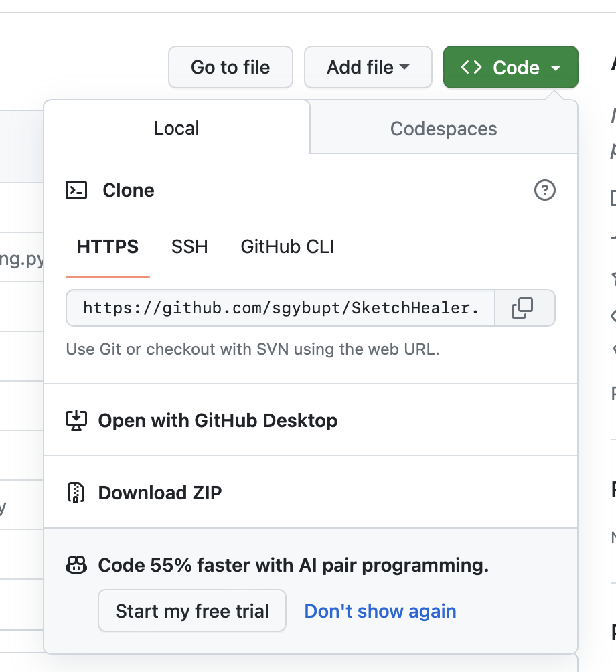The height and width of the screenshot is (672, 616).
Task: Select the GitHub CLI clone tab
Action: 287,247
